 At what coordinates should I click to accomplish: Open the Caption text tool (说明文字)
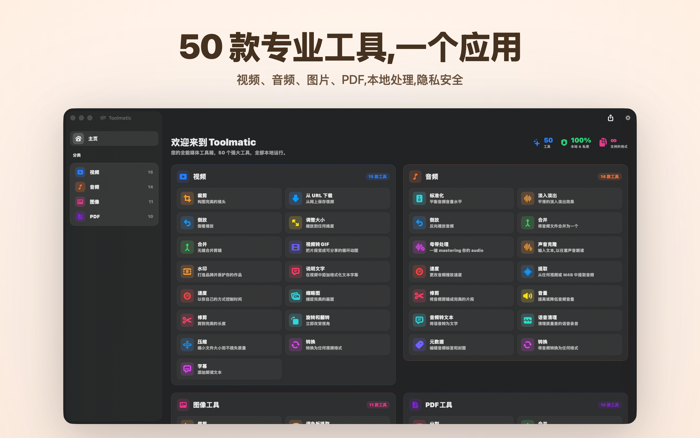pos(338,271)
